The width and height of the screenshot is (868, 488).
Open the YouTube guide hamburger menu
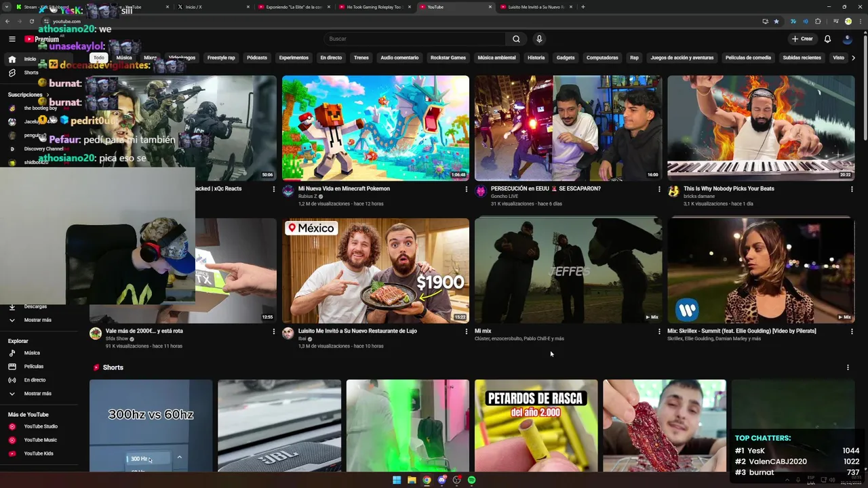point(12,39)
